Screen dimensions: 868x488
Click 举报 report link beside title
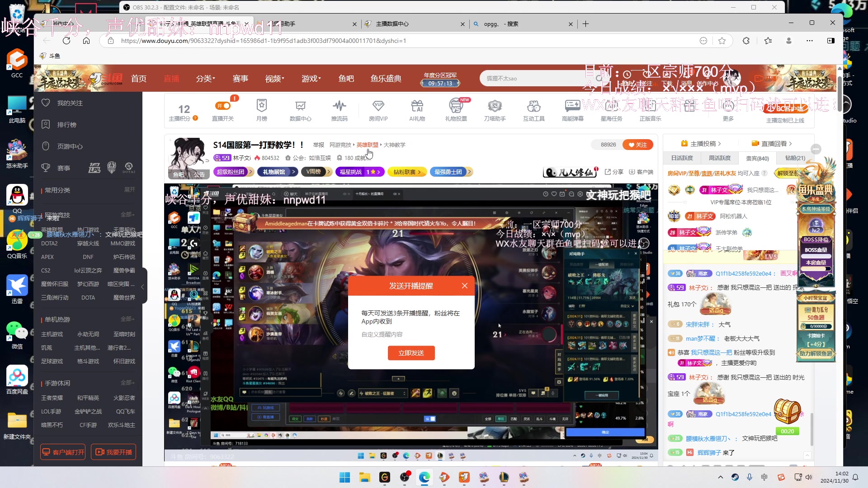pos(319,145)
